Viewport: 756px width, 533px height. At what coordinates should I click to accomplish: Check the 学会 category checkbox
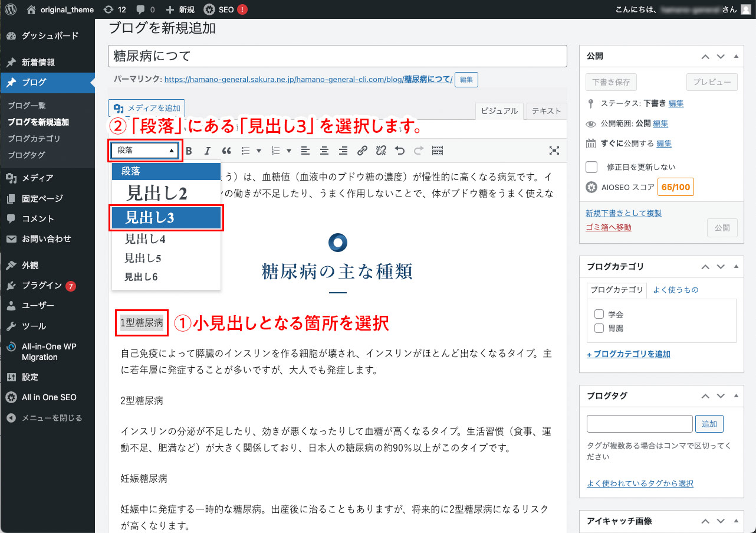coord(599,314)
